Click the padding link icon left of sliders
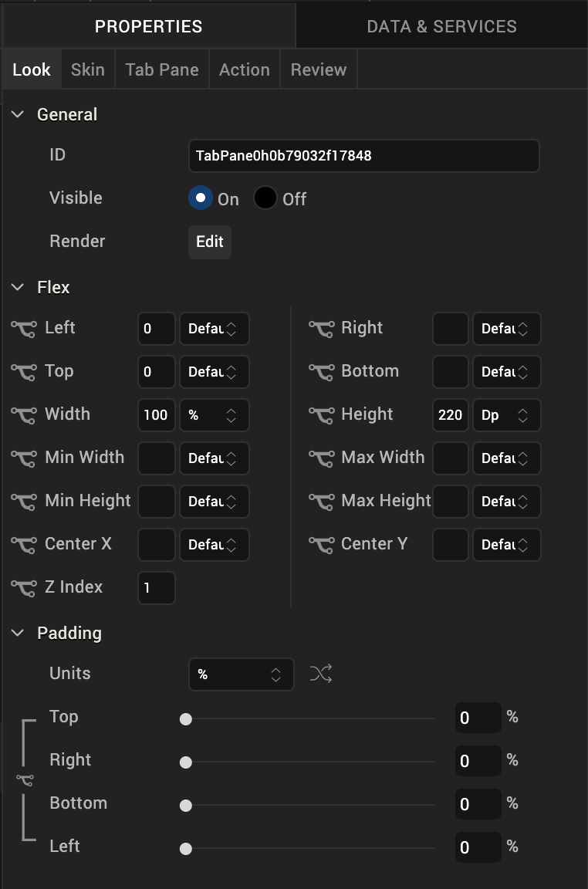 tap(25, 781)
